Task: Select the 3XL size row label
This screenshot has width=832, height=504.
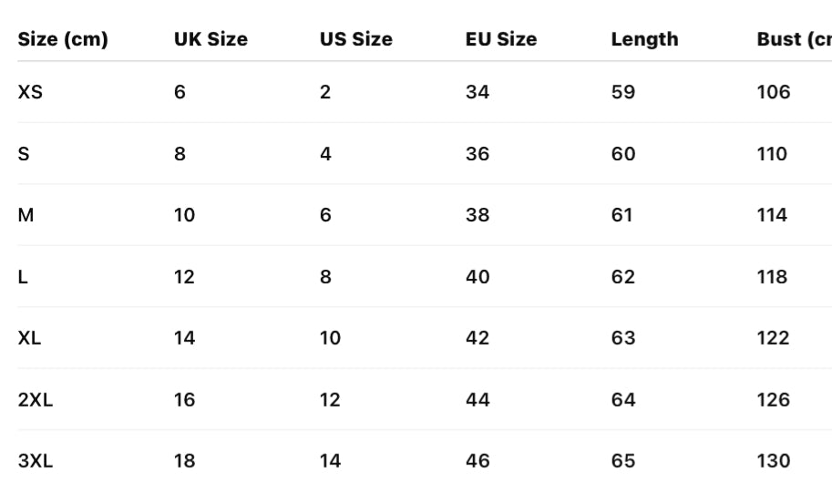Action: (35, 461)
